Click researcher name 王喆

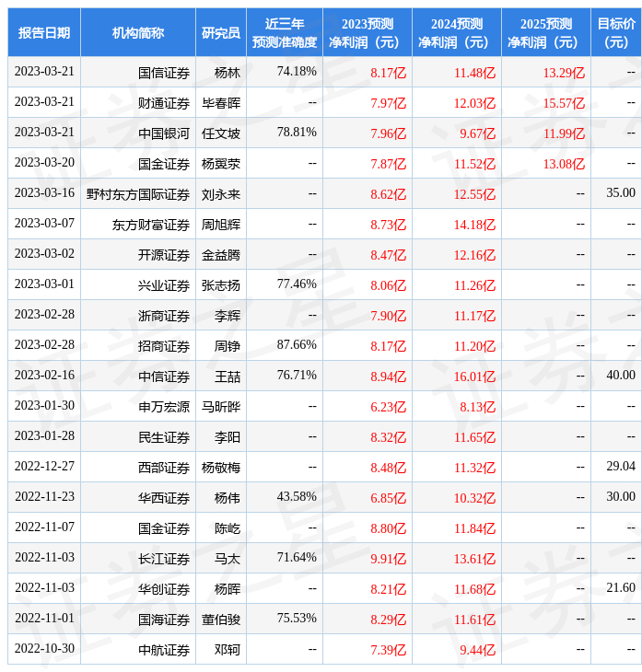228,377
